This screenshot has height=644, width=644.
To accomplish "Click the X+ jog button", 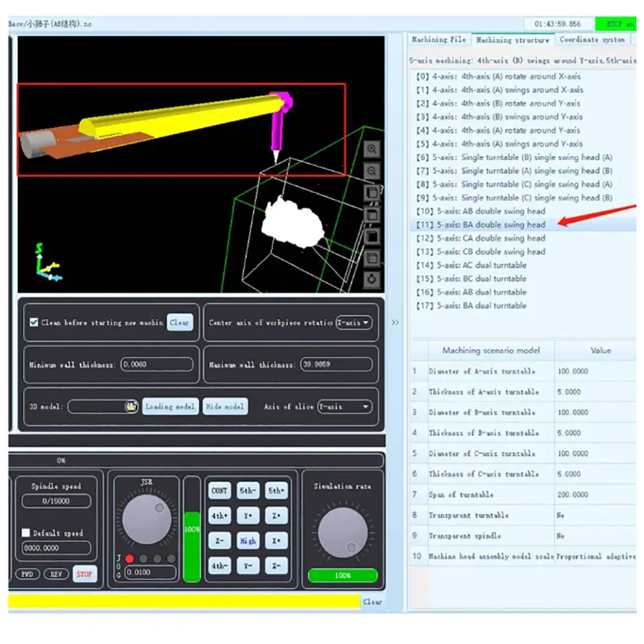I will click(276, 540).
